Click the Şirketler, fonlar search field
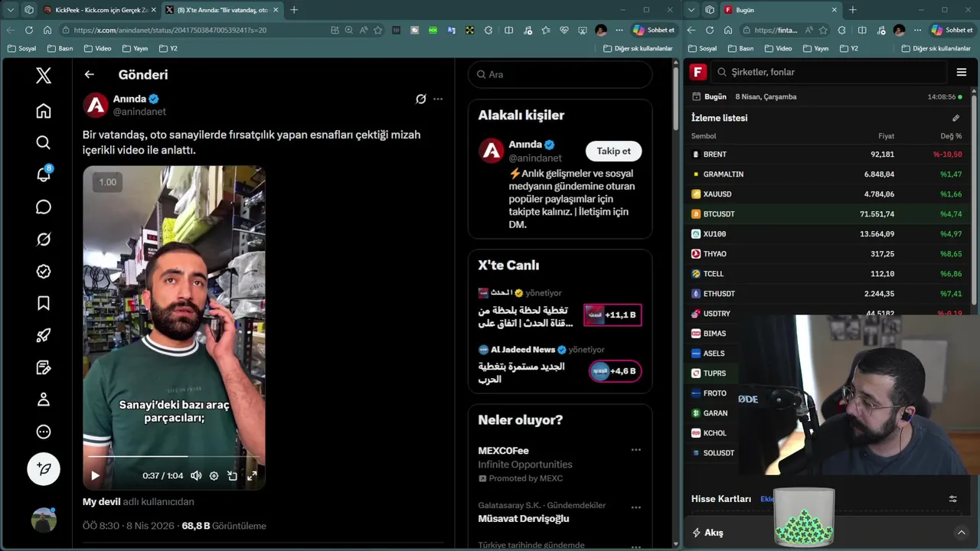The width and height of the screenshot is (980, 551). 828,72
